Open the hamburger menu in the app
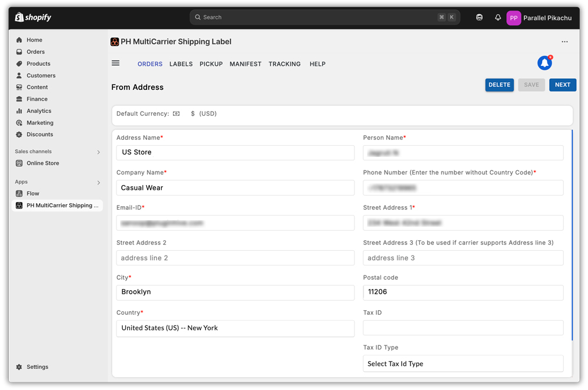This screenshot has height=390, width=588. click(115, 63)
